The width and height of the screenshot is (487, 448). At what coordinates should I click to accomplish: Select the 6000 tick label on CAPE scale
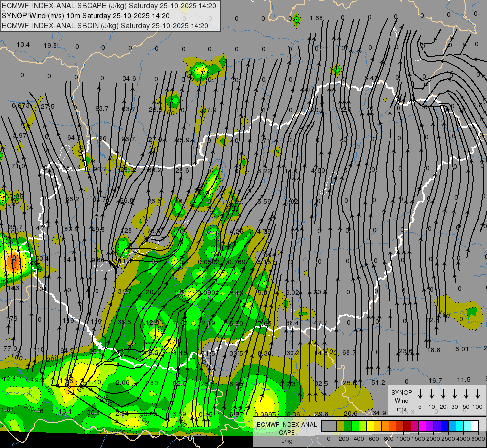478,439
